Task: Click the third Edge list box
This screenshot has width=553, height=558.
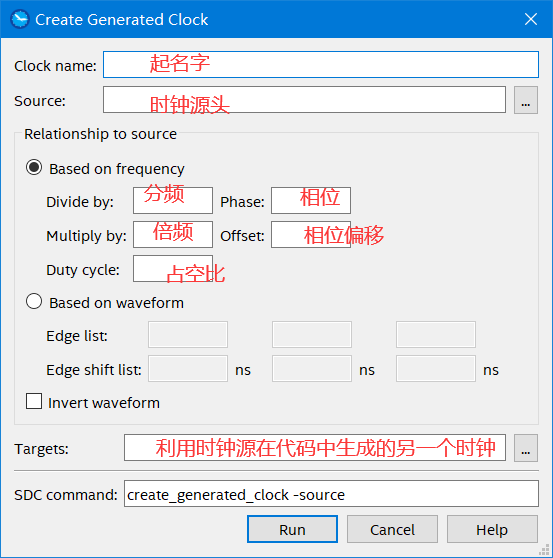Action: pyautogui.click(x=436, y=335)
